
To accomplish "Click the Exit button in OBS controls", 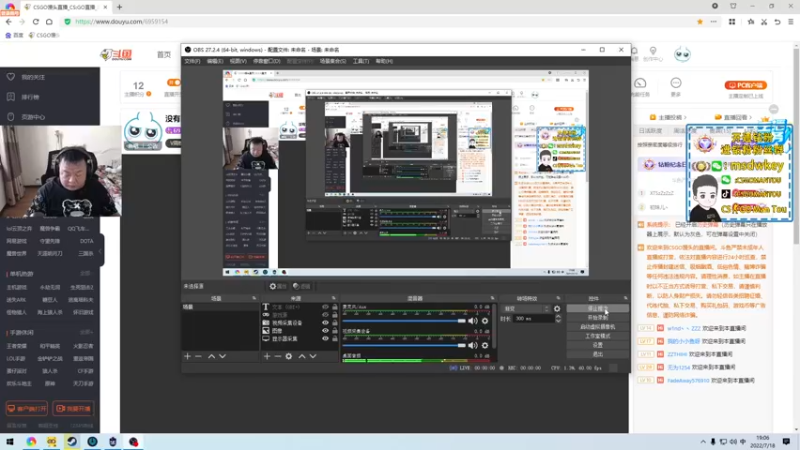I will pos(597,354).
